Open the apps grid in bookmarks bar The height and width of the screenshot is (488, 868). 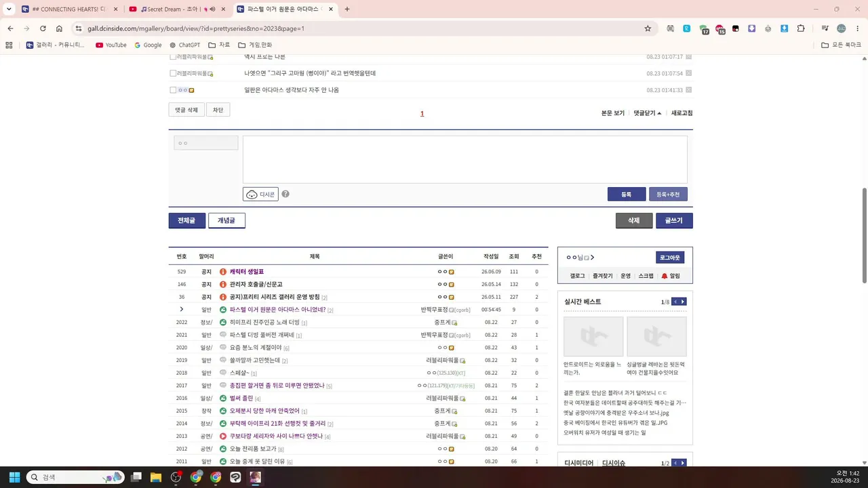pos(9,45)
